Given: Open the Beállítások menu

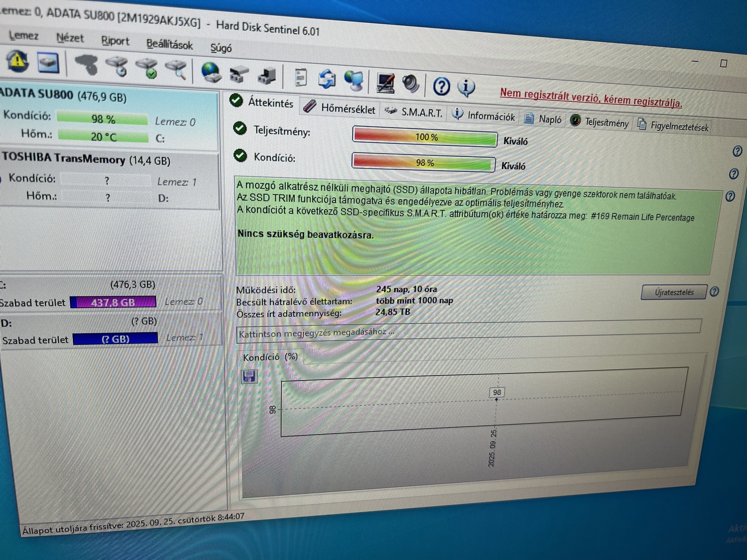Looking at the screenshot, I should (x=169, y=44).
